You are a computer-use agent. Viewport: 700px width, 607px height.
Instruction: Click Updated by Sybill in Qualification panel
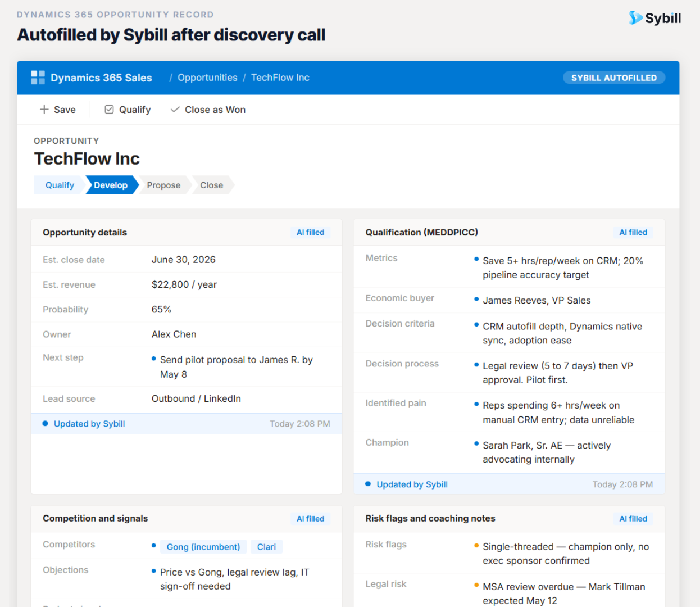click(x=412, y=484)
